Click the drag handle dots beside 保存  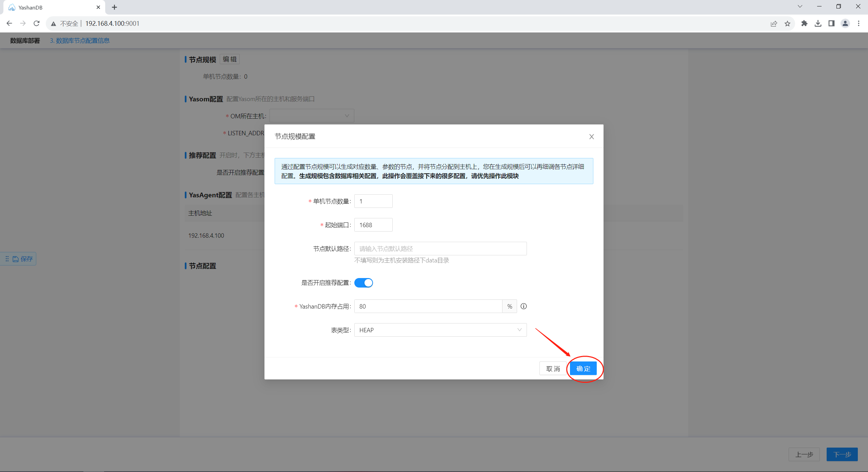[7, 259]
